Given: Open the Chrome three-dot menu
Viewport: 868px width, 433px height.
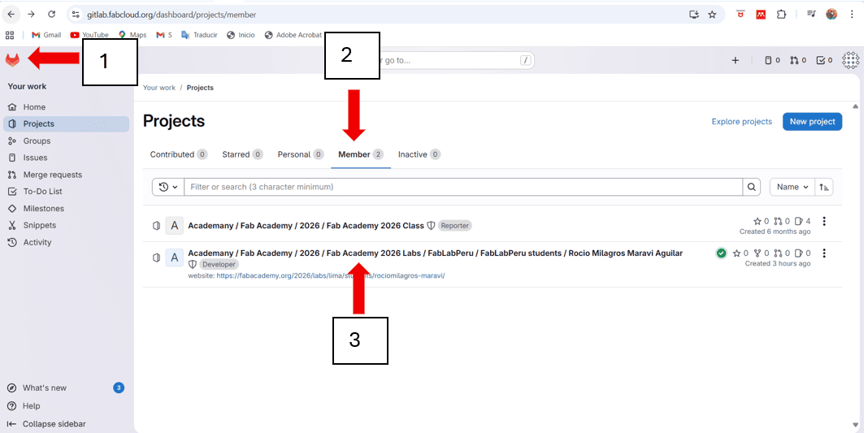Looking at the screenshot, I should click(852, 15).
